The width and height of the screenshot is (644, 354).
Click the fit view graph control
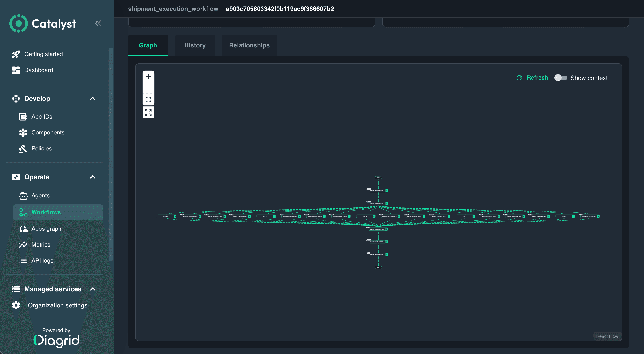pos(148,100)
